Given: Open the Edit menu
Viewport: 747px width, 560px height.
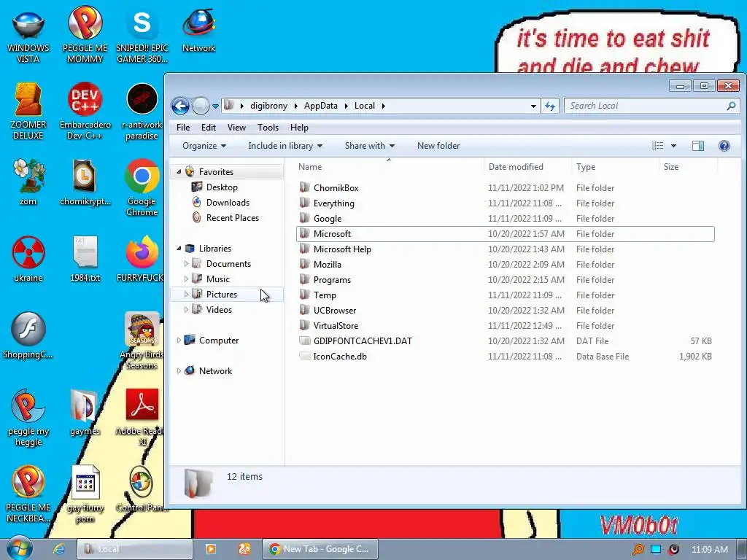Looking at the screenshot, I should tap(208, 128).
